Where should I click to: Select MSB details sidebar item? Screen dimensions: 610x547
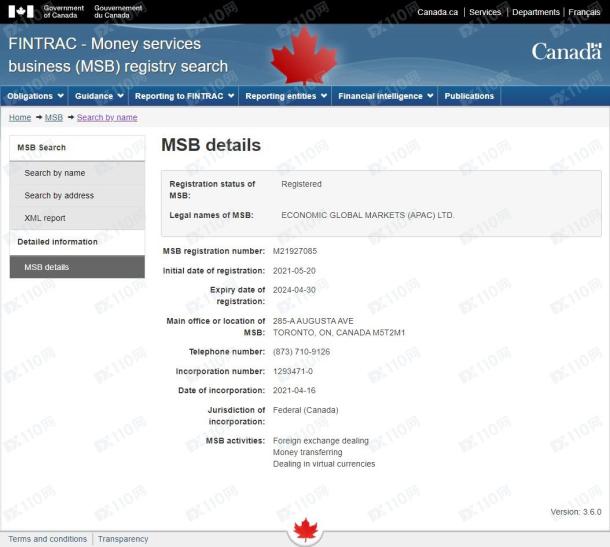(x=77, y=267)
